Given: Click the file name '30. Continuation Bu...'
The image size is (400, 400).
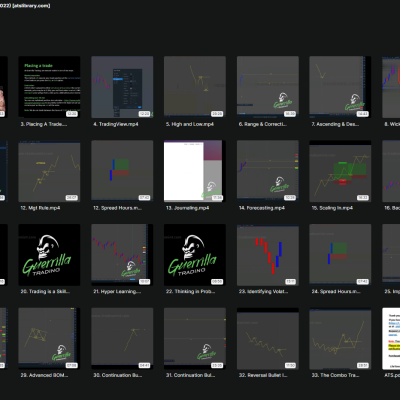Looking at the screenshot, I should click(118, 375).
